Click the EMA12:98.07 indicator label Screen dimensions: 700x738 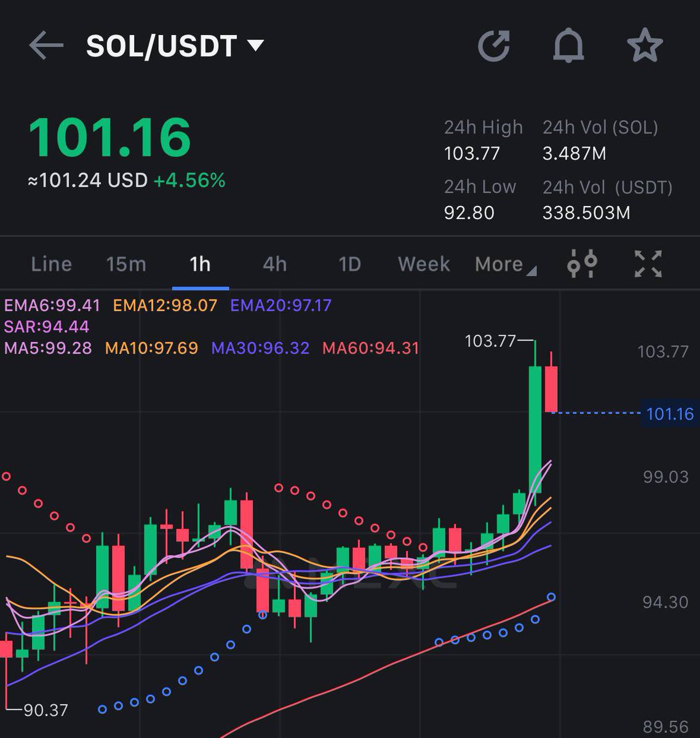click(x=165, y=306)
